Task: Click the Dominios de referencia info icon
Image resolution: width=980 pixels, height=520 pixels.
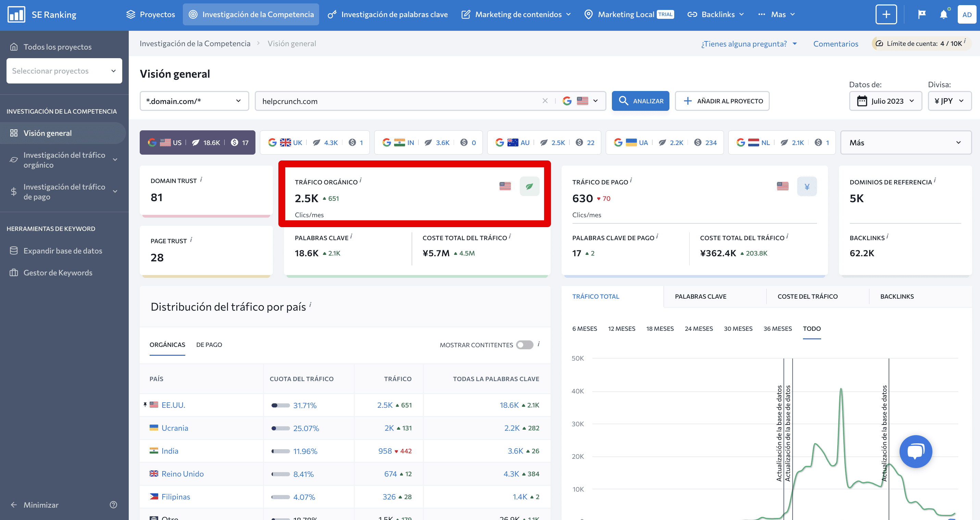Action: point(934,180)
